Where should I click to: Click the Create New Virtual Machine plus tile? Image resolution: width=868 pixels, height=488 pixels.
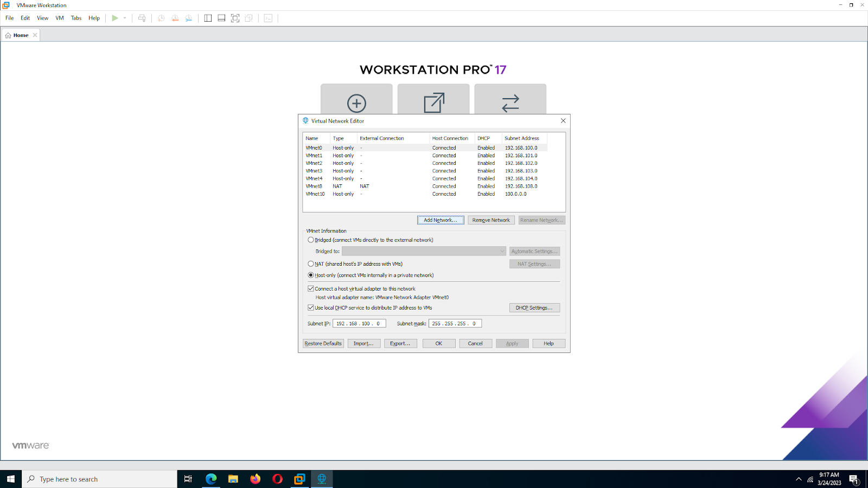pyautogui.click(x=356, y=99)
